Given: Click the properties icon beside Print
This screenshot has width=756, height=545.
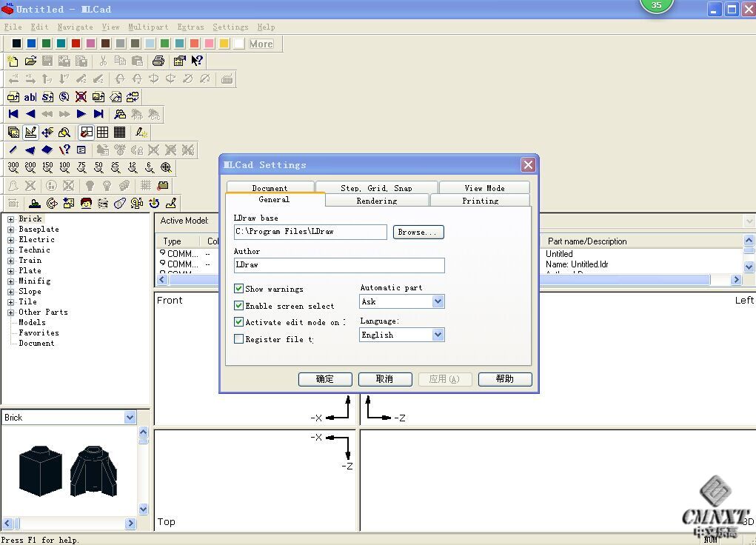Looking at the screenshot, I should coord(179,61).
